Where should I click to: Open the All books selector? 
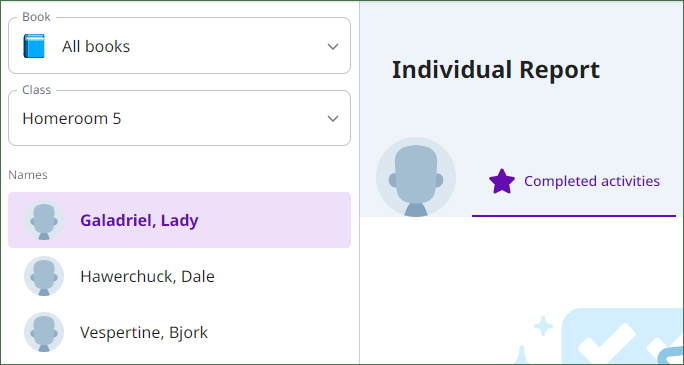click(x=179, y=46)
